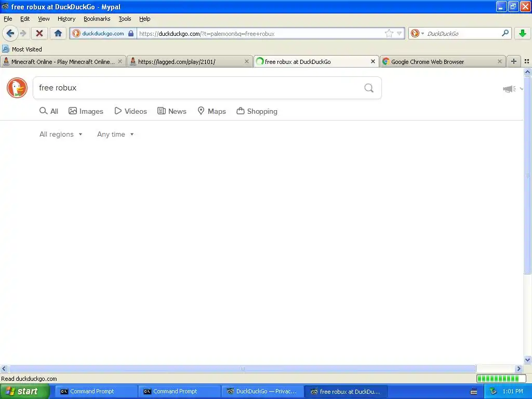
Task: Click the Read duckduckgo.com status text
Action: coord(29,379)
